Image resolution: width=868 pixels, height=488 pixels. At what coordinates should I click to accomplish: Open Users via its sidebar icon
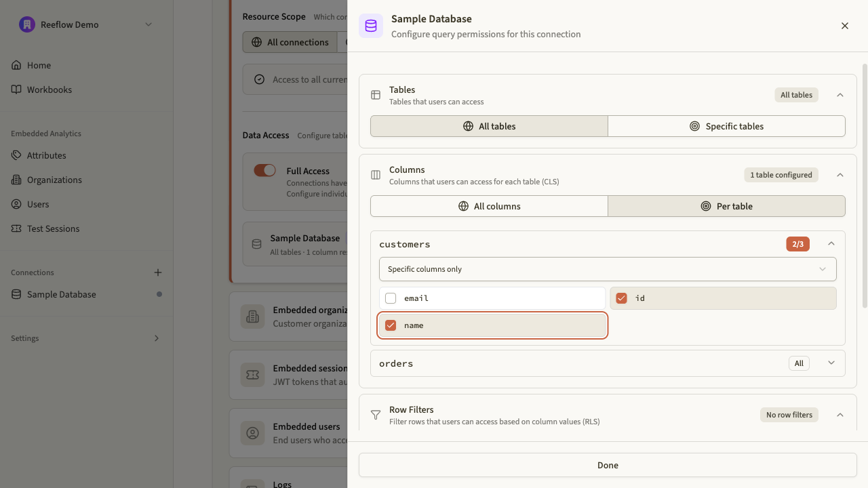pyautogui.click(x=16, y=204)
